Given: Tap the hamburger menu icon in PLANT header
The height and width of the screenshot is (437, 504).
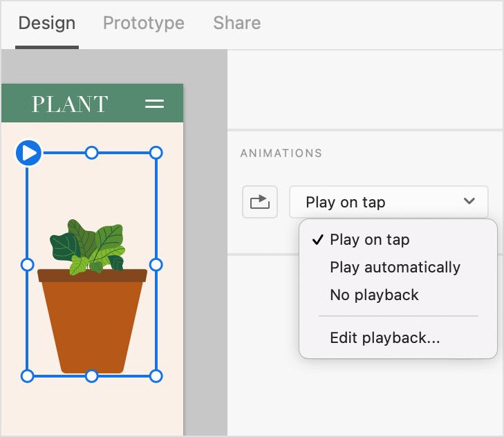Looking at the screenshot, I should point(154,104).
